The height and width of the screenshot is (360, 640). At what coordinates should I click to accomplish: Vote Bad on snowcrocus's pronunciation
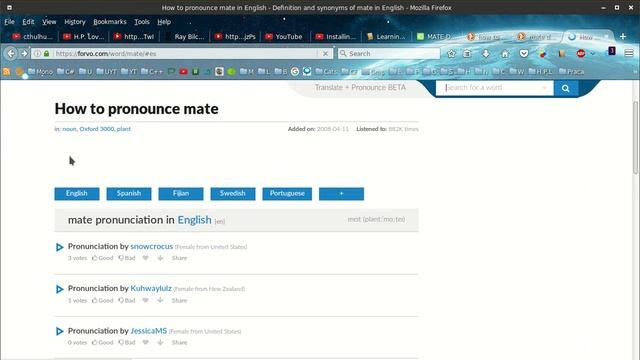[127, 258]
